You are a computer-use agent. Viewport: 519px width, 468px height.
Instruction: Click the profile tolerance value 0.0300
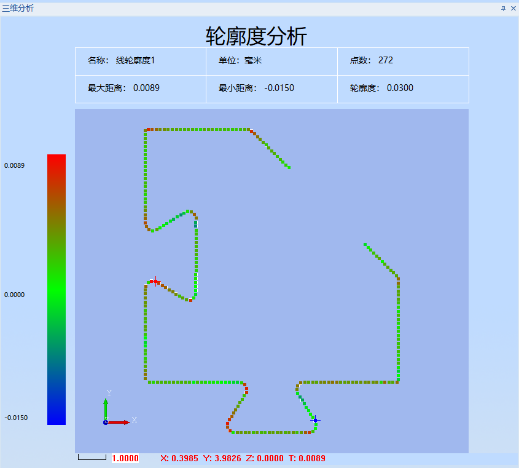point(400,88)
